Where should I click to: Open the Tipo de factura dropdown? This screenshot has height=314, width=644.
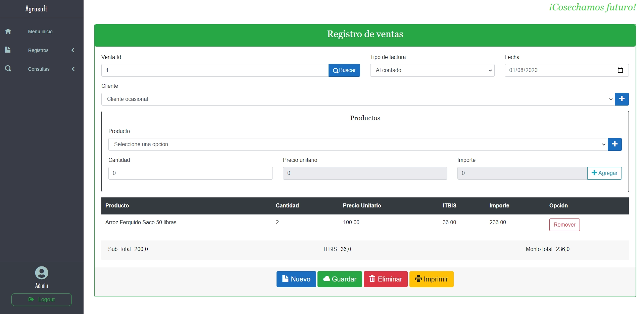coord(432,70)
